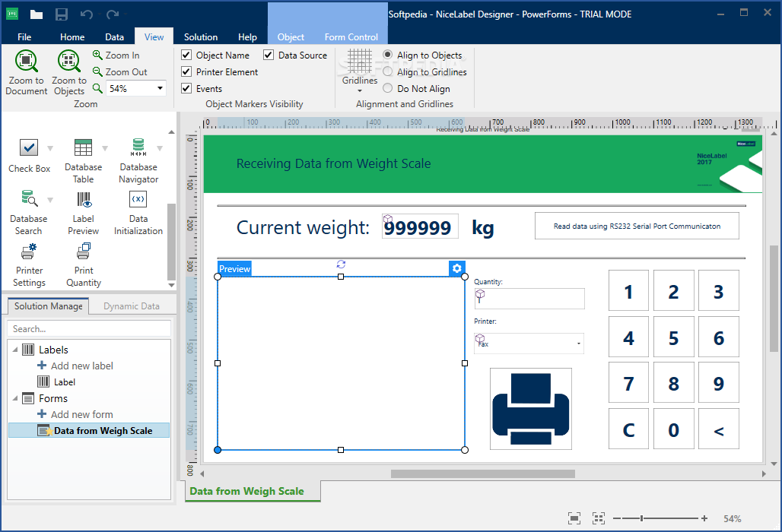The width and height of the screenshot is (782, 532).
Task: Click the Undo arrow icon
Action: coord(87,14)
